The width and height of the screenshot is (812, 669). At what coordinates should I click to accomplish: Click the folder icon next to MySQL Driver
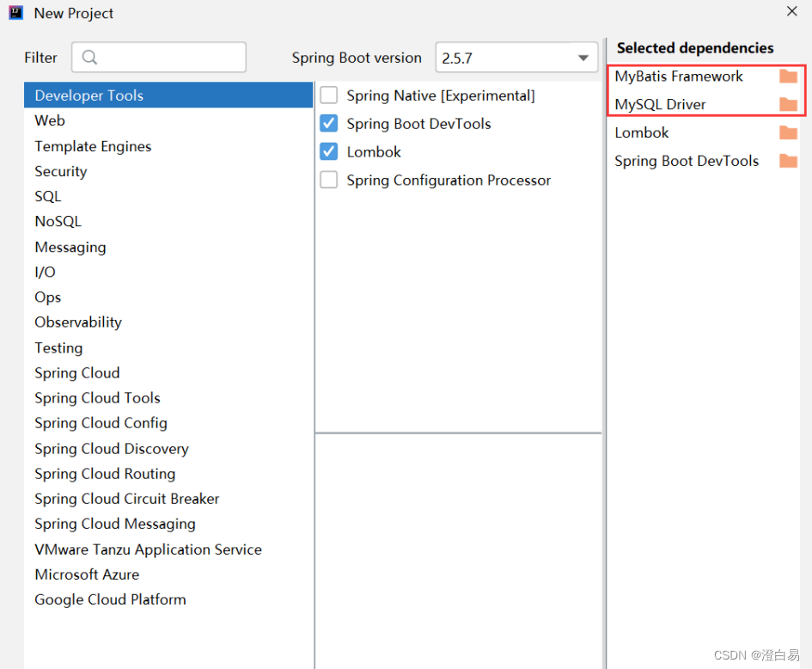788,105
